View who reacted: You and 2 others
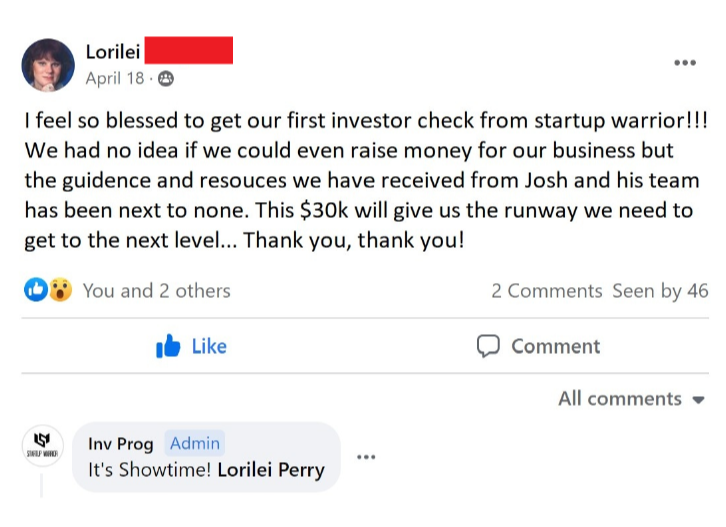The height and width of the screenshot is (527, 726). [156, 290]
